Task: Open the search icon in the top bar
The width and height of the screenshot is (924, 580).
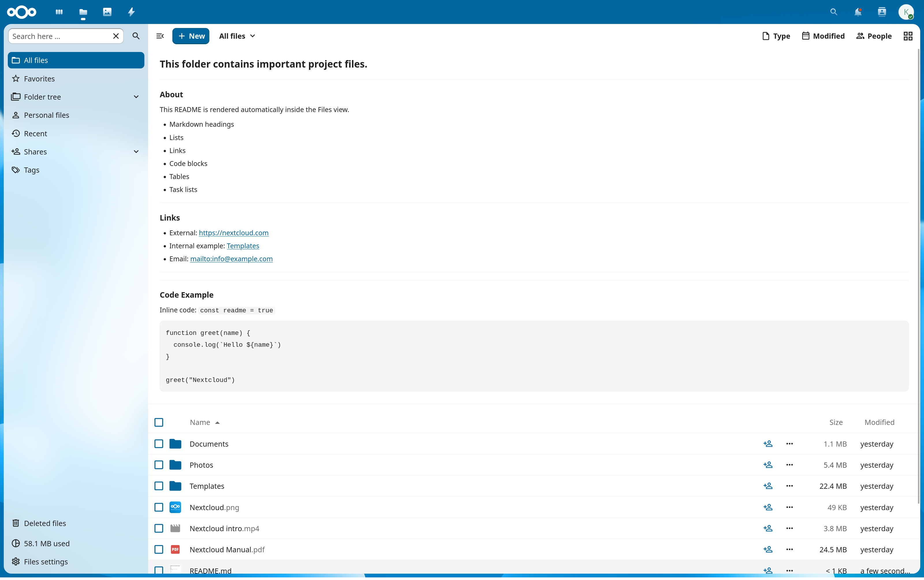Action: pyautogui.click(x=834, y=12)
